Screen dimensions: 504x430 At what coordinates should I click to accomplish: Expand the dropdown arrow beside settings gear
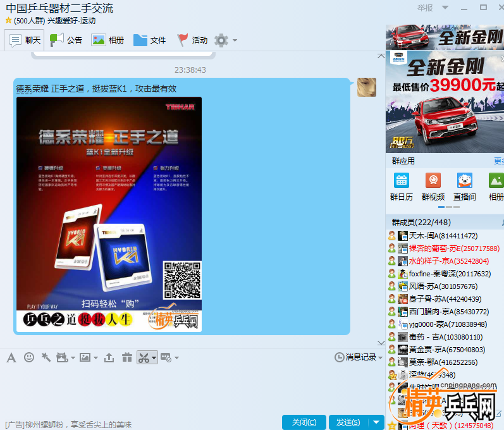[235, 40]
